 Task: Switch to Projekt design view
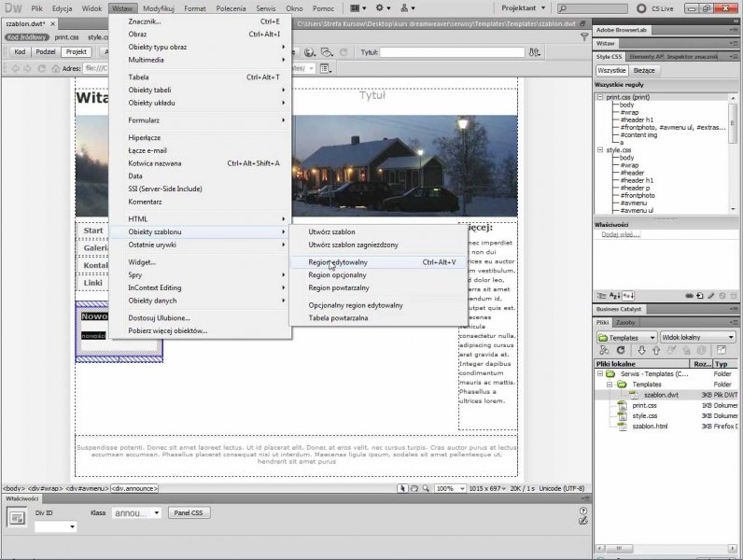(77, 52)
